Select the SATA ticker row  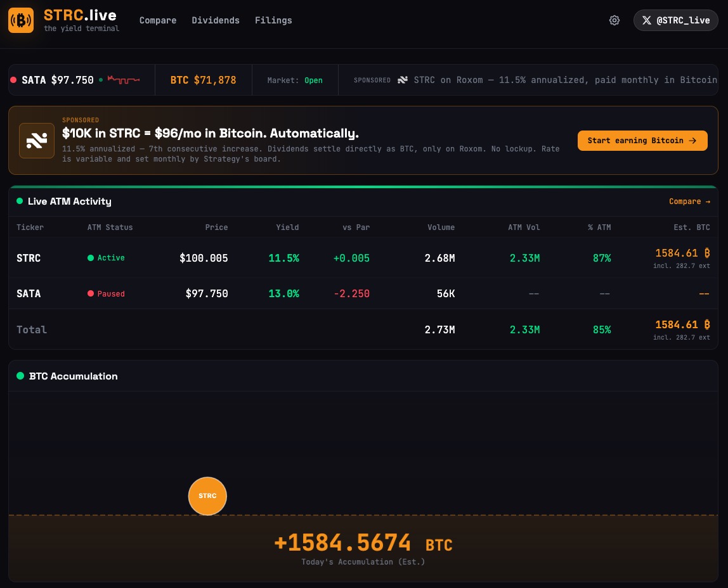[29, 294]
